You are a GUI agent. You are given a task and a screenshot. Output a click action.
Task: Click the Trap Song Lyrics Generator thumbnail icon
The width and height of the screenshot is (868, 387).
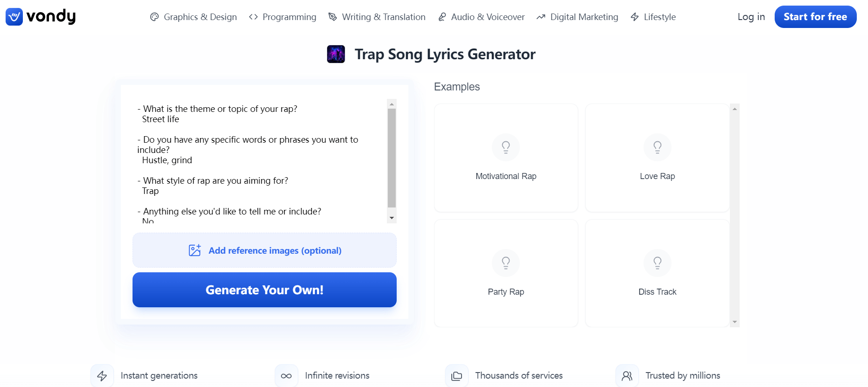pyautogui.click(x=336, y=54)
